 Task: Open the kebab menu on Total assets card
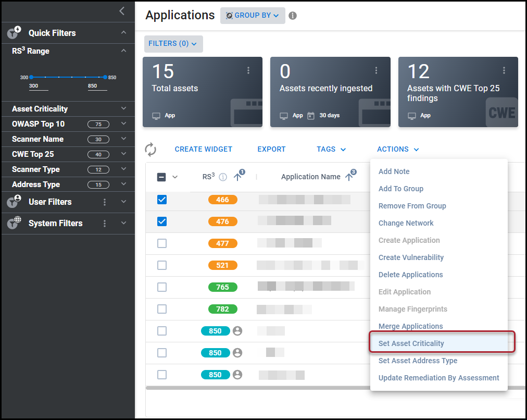tap(248, 70)
